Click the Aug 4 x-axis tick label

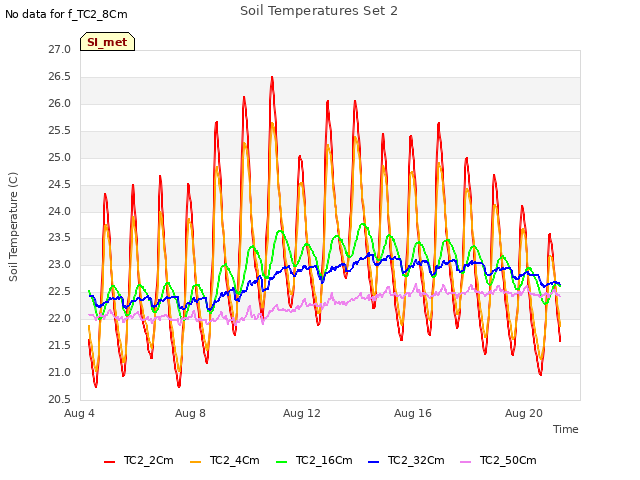click(79, 413)
